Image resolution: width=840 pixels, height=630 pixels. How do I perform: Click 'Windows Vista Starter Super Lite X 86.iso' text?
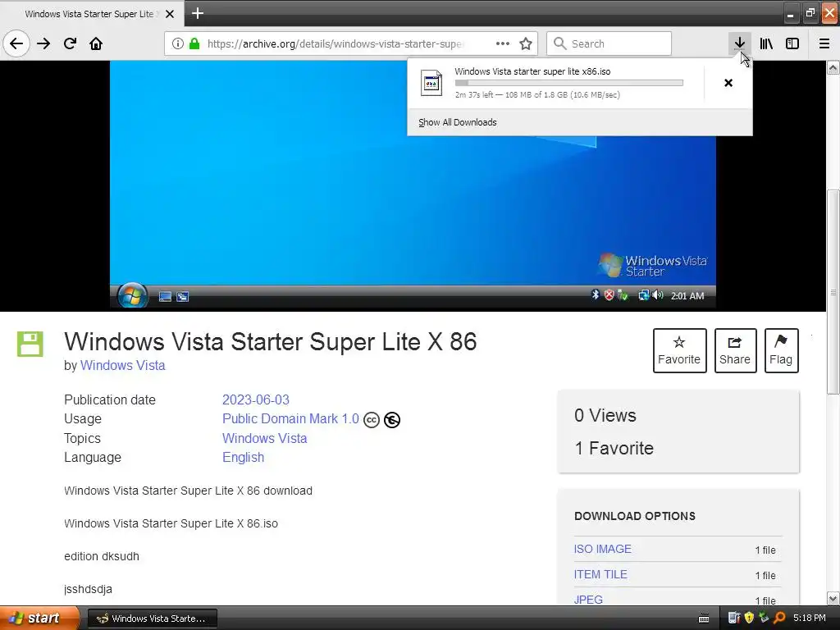(x=171, y=523)
